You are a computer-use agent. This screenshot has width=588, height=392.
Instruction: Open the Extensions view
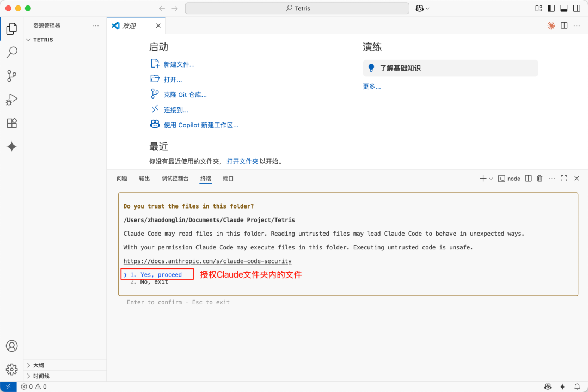coord(11,123)
